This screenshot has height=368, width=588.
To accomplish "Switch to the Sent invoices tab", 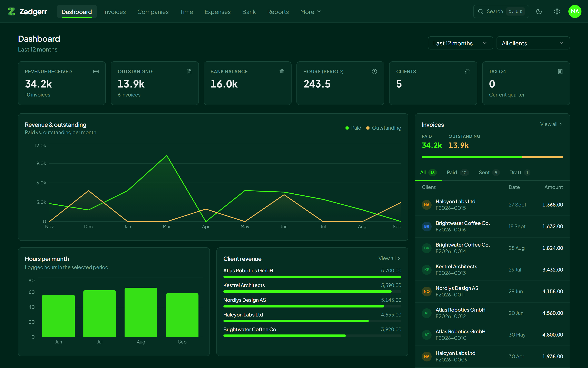I will [x=489, y=173].
